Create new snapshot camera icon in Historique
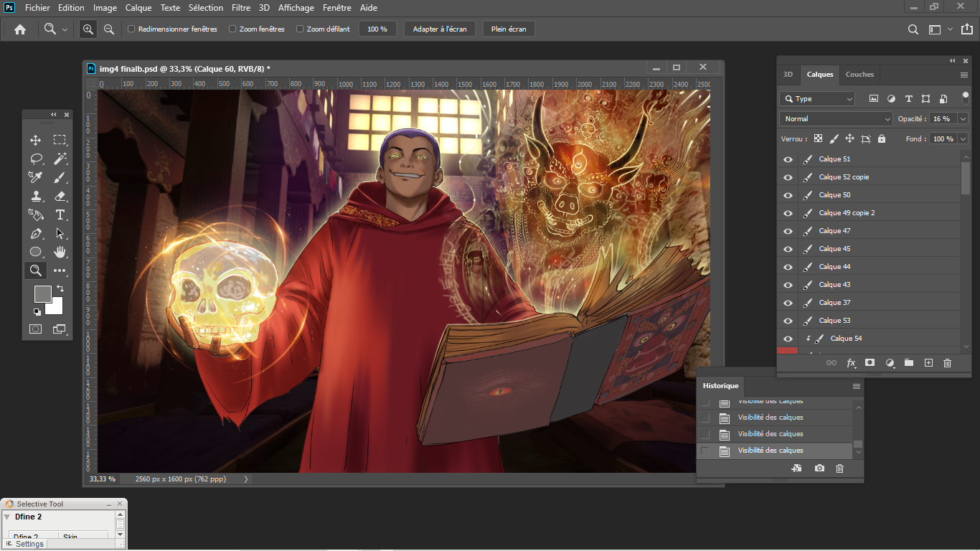 coord(819,468)
